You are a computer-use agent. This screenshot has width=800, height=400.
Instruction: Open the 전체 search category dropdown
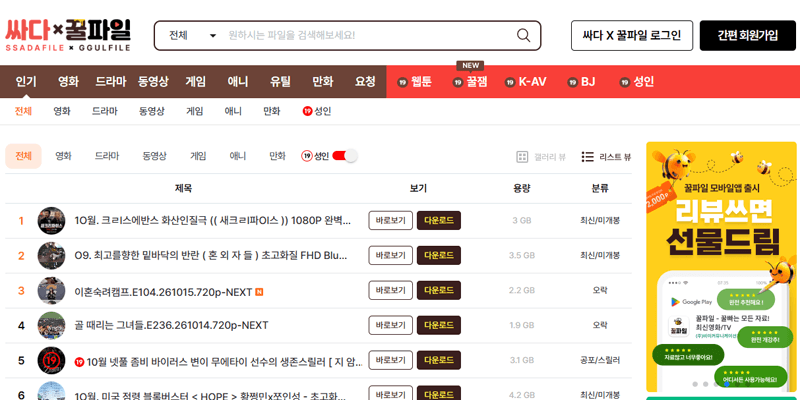[192, 35]
